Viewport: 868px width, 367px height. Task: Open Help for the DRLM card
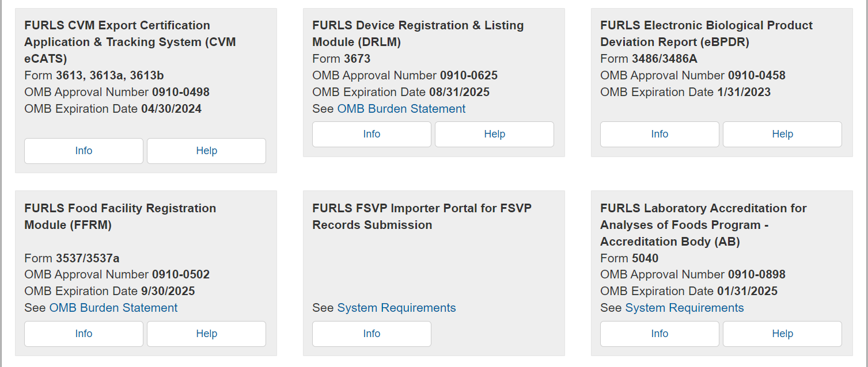[x=494, y=134]
